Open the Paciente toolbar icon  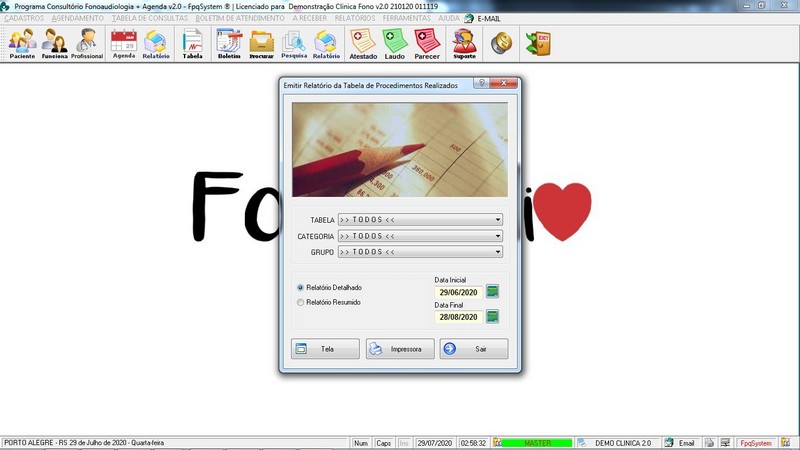click(x=22, y=43)
